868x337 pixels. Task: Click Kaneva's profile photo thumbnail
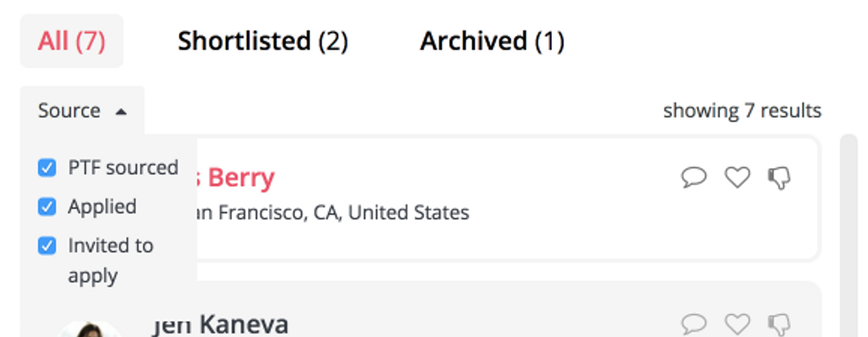[89, 329]
